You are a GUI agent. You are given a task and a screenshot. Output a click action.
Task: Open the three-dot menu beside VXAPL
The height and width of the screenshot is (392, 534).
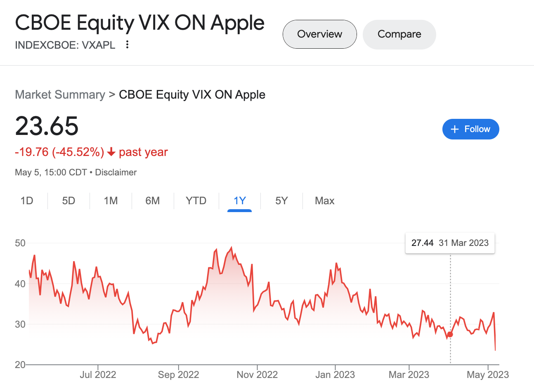point(127,45)
